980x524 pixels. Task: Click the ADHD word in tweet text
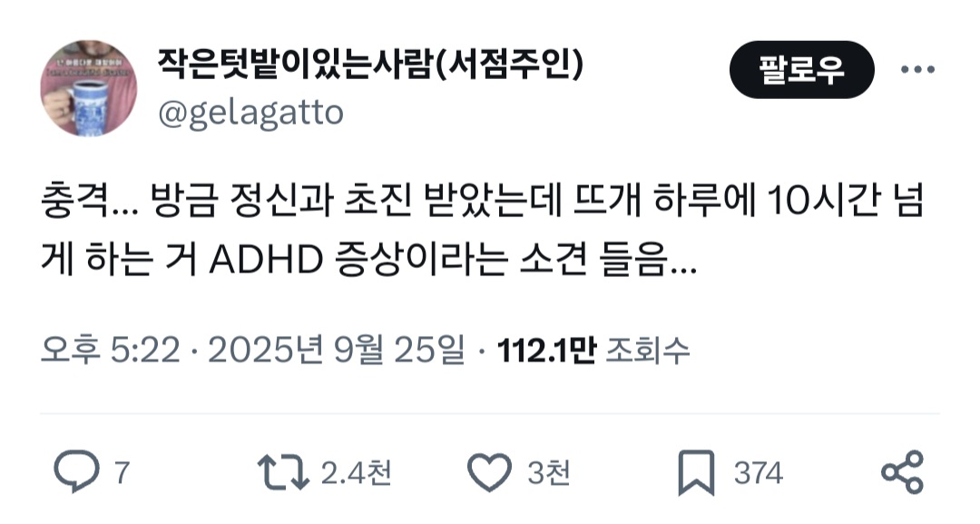click(266, 260)
